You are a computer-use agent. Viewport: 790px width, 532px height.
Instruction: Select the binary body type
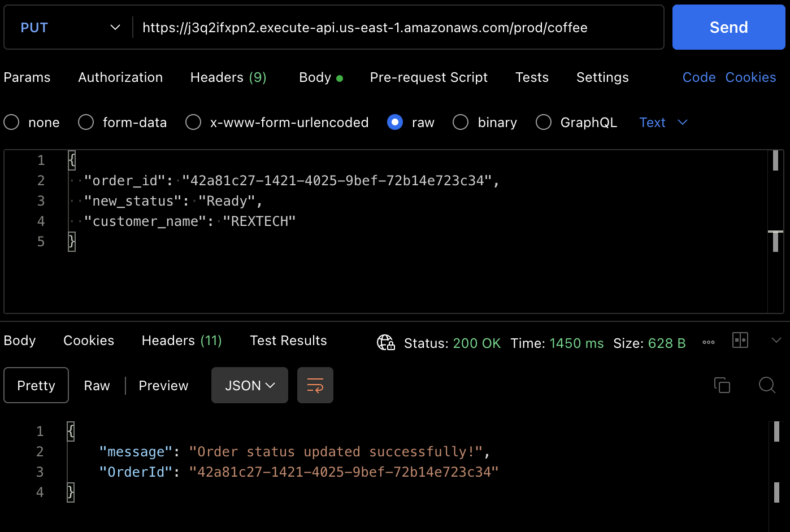pos(485,123)
